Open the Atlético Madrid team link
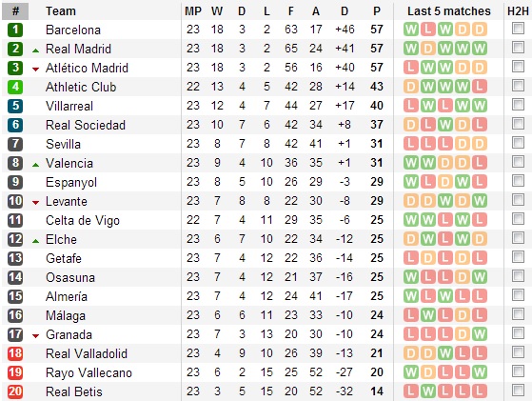This screenshot has width=532, height=401. 87,68
